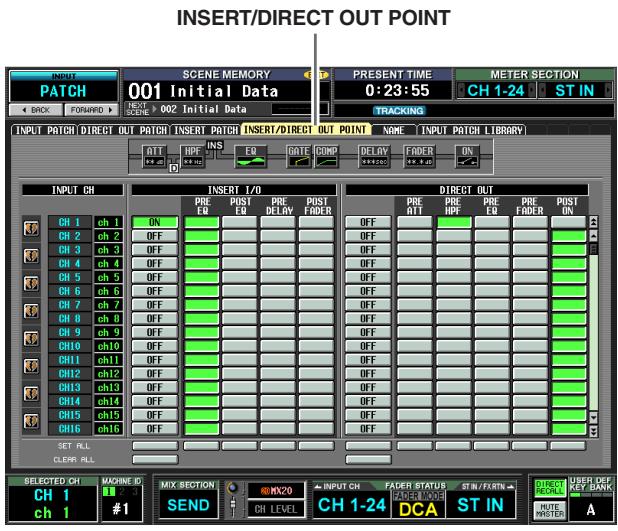Toggle CH 2 insert OFF button
Image resolution: width=618 pixels, height=531 pixels.
coord(154,236)
